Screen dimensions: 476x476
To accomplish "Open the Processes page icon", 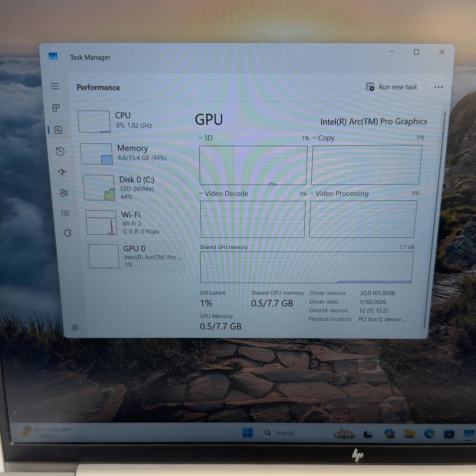I will click(56, 108).
